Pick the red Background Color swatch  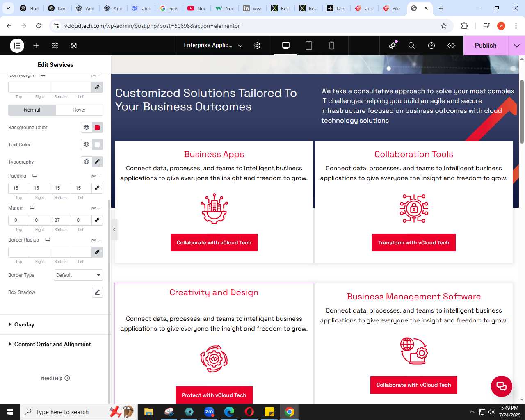(x=97, y=128)
